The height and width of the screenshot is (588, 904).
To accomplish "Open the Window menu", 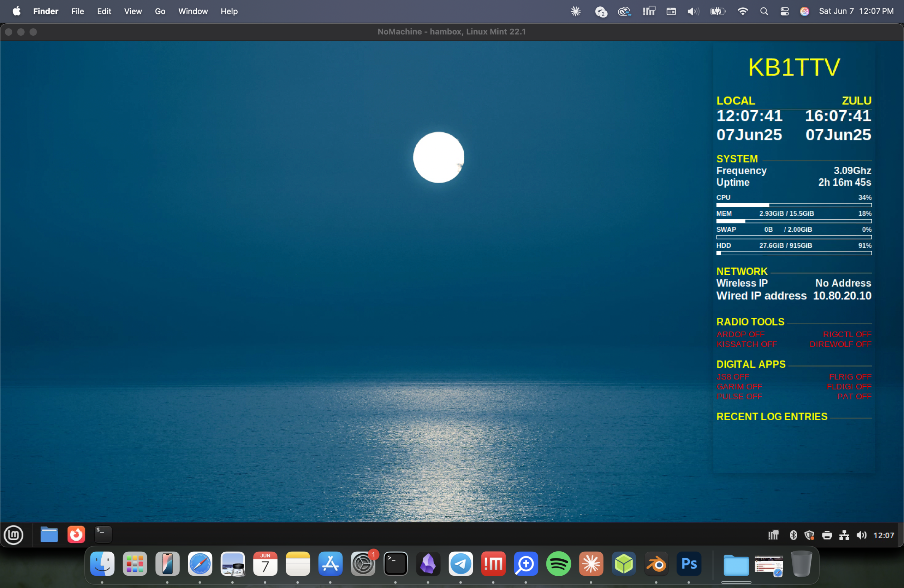I will (193, 11).
